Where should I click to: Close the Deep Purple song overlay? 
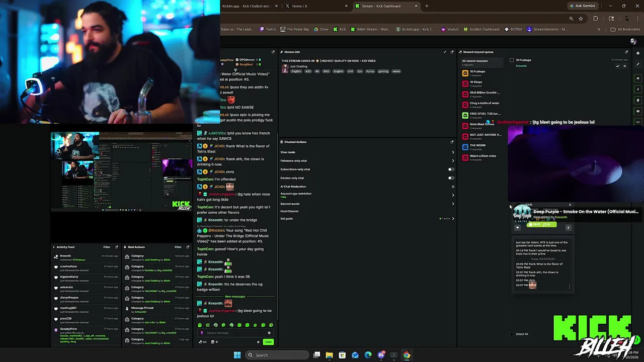click(570, 205)
